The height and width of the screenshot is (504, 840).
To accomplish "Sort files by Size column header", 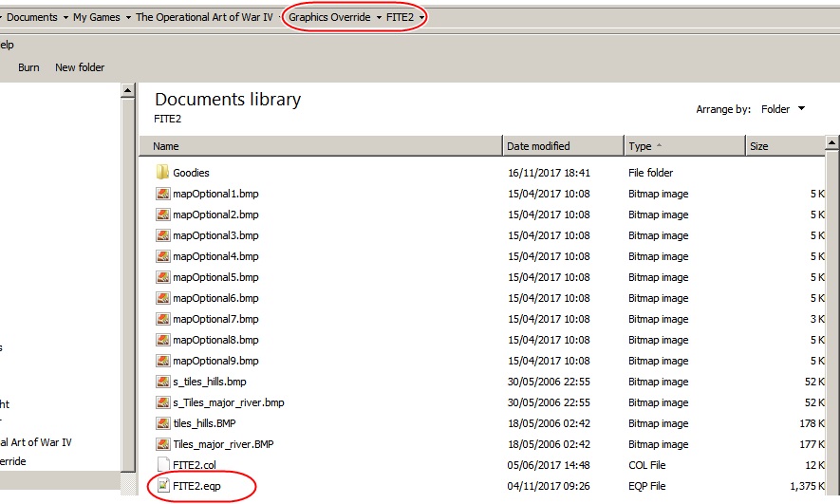I will pyautogui.click(x=785, y=145).
